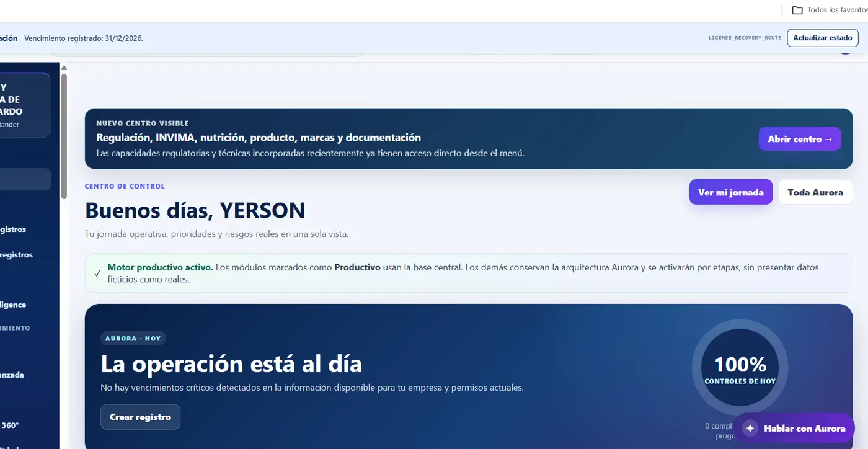The width and height of the screenshot is (868, 449).
Task: Click 'Vencimiento registrado: 31/12/2026.' text
Action: pos(84,38)
